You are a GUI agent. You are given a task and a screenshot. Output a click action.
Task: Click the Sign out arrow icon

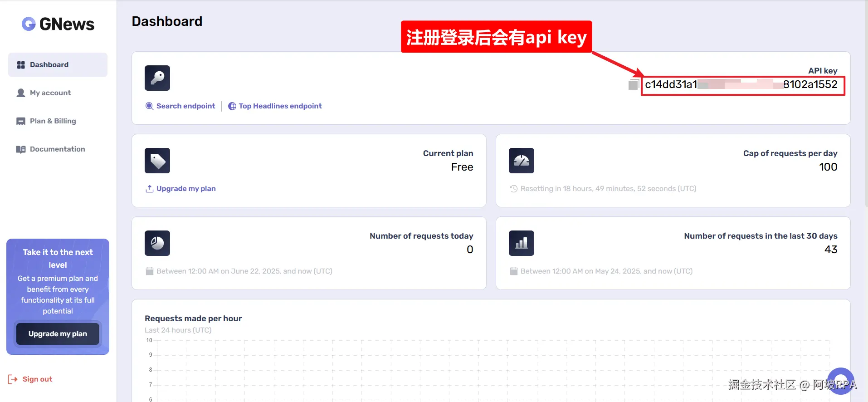[x=13, y=379]
